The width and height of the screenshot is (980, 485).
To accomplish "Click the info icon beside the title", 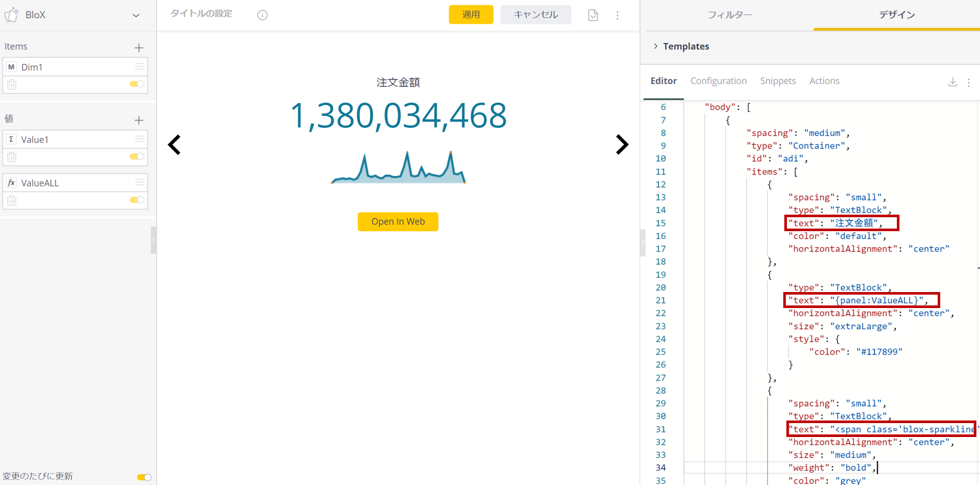I will (x=262, y=15).
